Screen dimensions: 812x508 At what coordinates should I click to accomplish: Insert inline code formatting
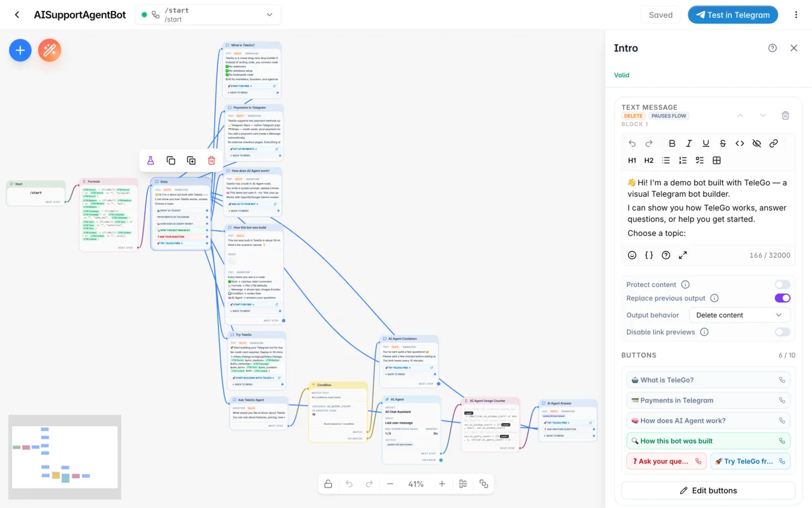(740, 144)
